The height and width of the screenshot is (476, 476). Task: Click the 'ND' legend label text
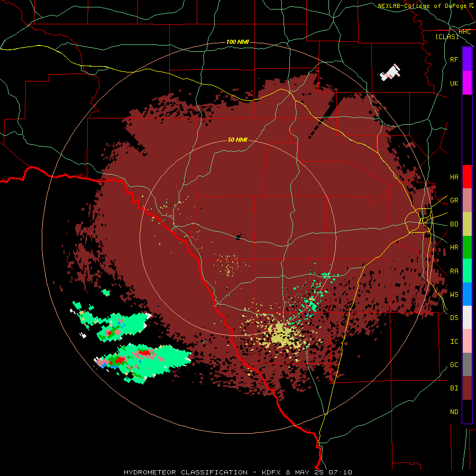click(x=454, y=412)
